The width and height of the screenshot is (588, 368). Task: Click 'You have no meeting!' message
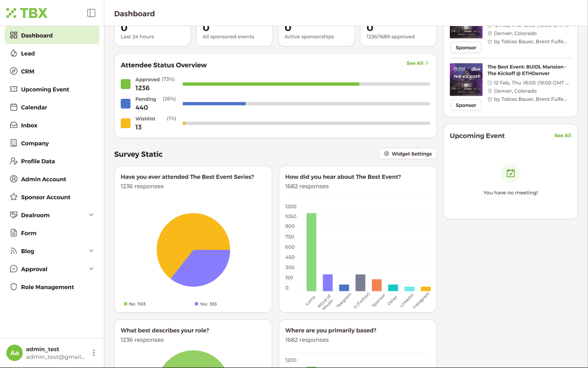point(510,193)
